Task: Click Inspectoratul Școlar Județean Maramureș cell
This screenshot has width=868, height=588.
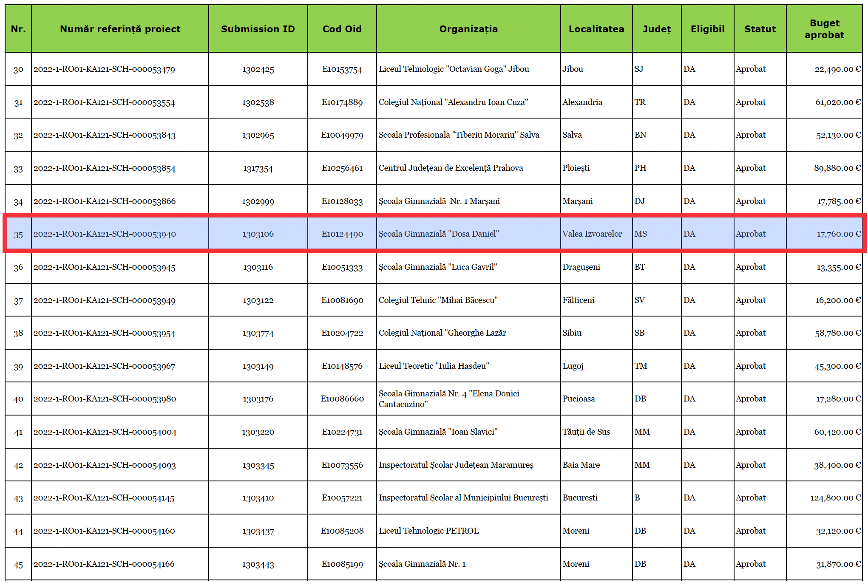Action: 456,465
